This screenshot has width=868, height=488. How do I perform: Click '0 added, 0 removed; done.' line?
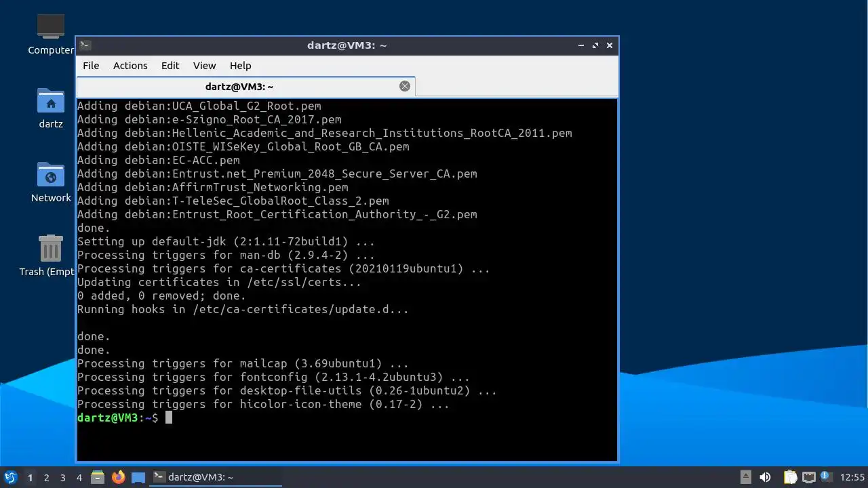tap(161, 296)
